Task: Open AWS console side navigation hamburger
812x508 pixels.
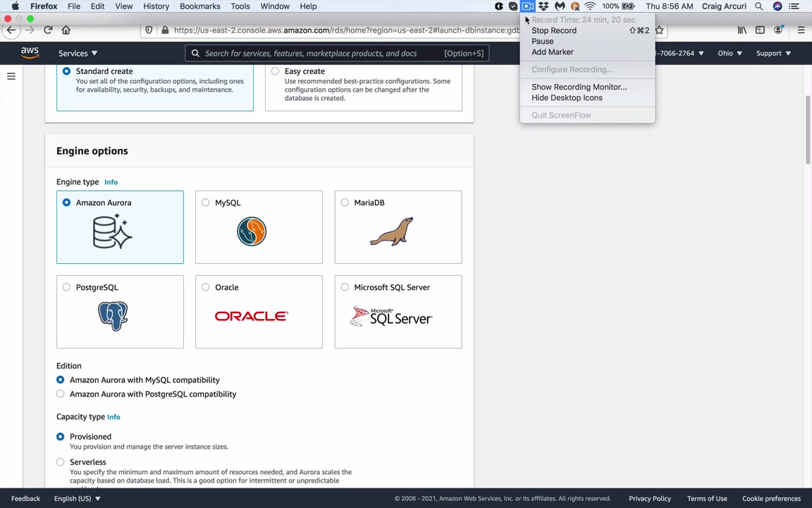Action: coord(11,76)
